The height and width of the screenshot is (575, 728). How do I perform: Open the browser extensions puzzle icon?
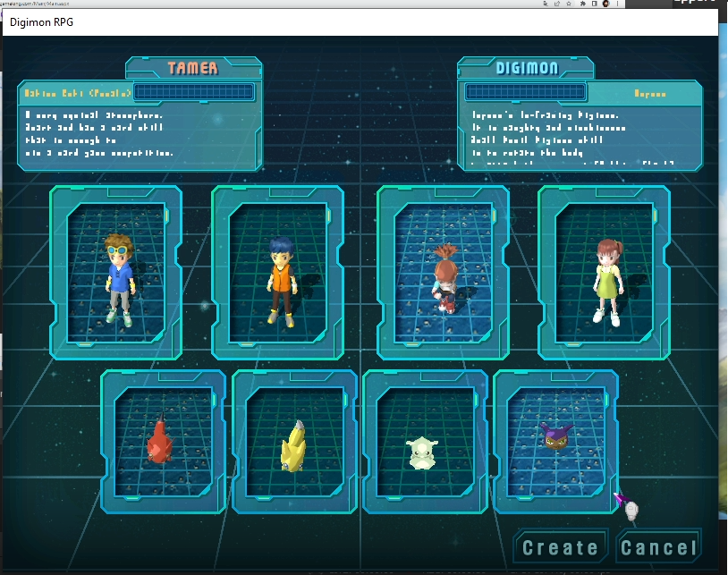click(583, 4)
